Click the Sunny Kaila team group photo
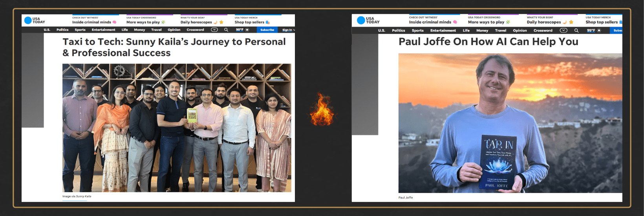Screen dimensions: 644x216 point(177,128)
